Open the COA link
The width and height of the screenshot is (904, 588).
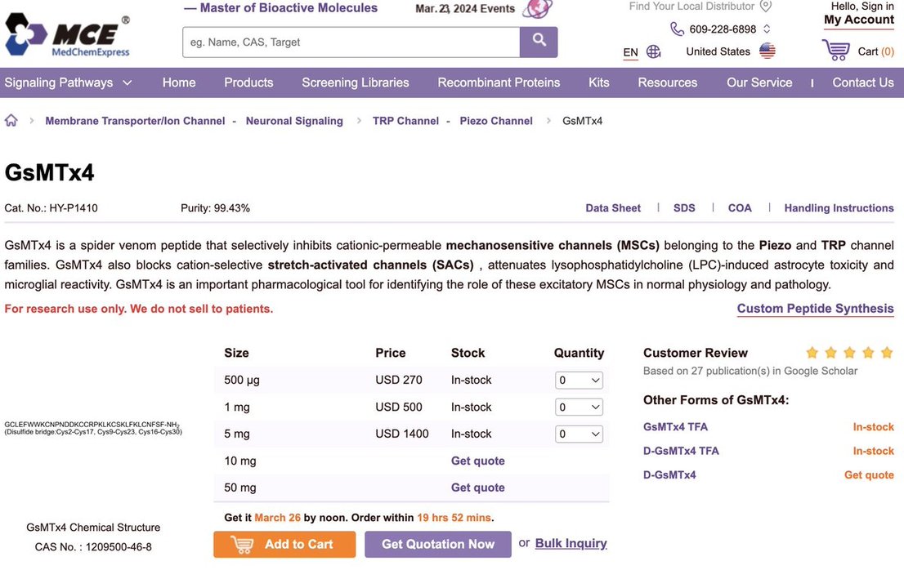click(740, 208)
